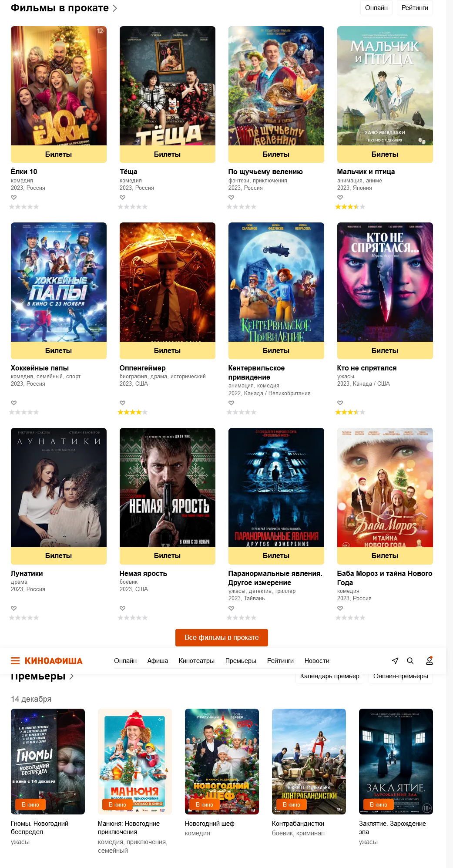Toggle favorite heart under Оппенгеймер
Image resolution: width=453 pixels, height=868 pixels.
122,403
